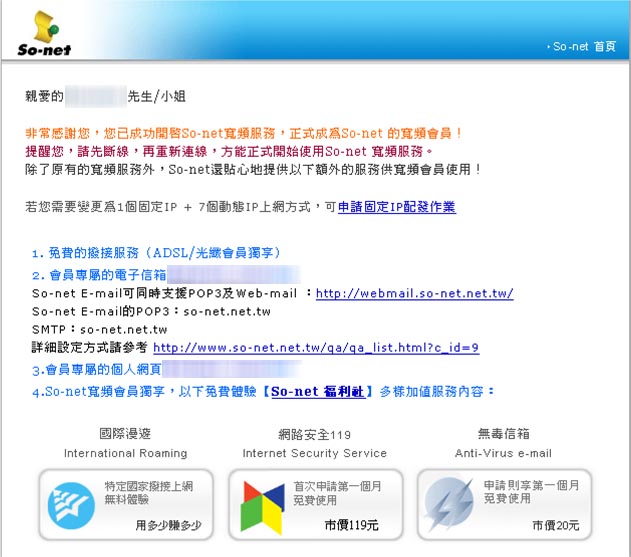Open the qa_list.html?c_id=9 settings link

pos(316,347)
